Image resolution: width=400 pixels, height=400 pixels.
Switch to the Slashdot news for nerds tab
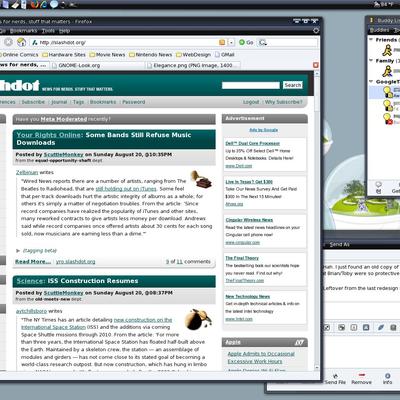pyautogui.click(x=24, y=65)
